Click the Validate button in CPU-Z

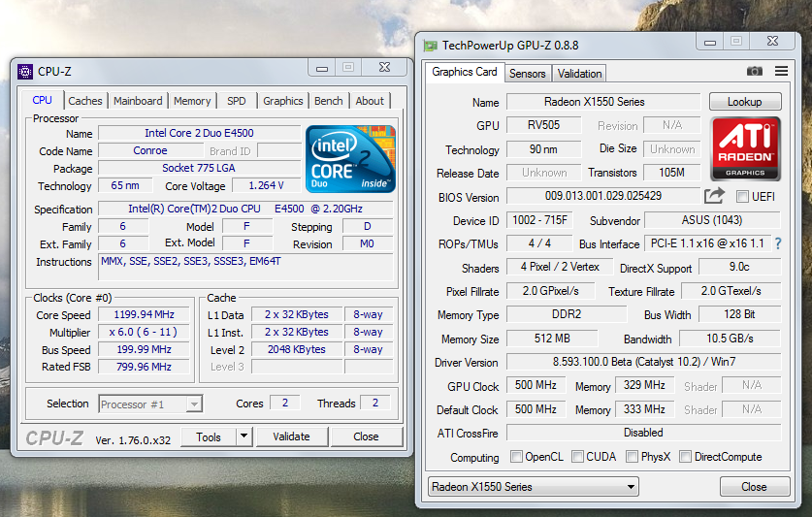(x=291, y=436)
